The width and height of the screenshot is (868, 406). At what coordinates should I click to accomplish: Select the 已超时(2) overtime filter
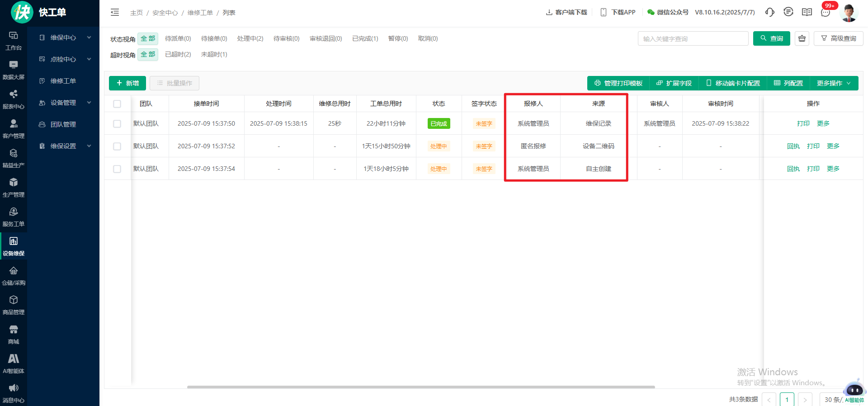pos(178,55)
